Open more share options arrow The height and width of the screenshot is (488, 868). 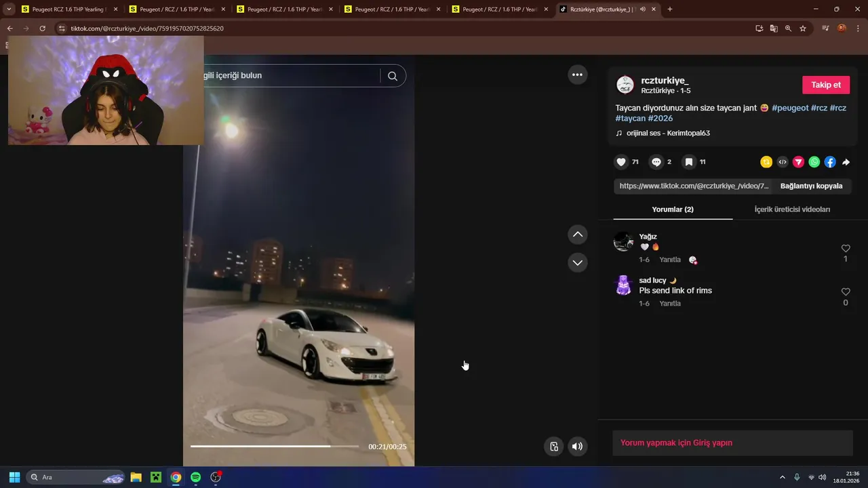(x=846, y=162)
